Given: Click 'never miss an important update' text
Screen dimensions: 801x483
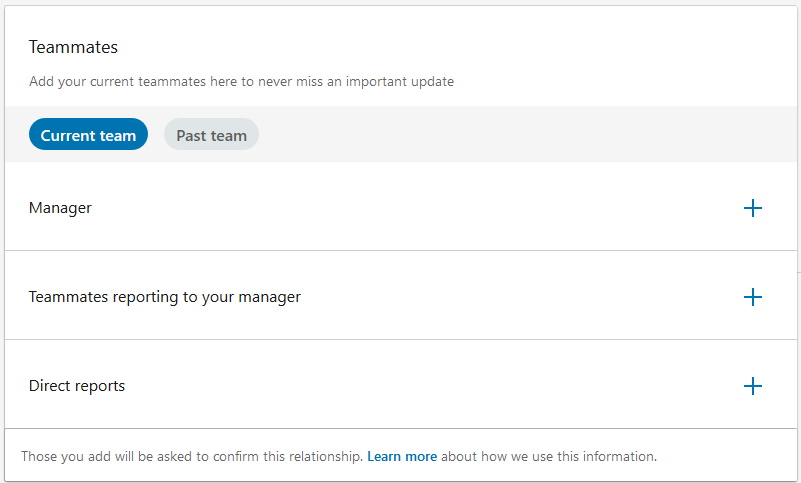Looking at the screenshot, I should 356,82.
